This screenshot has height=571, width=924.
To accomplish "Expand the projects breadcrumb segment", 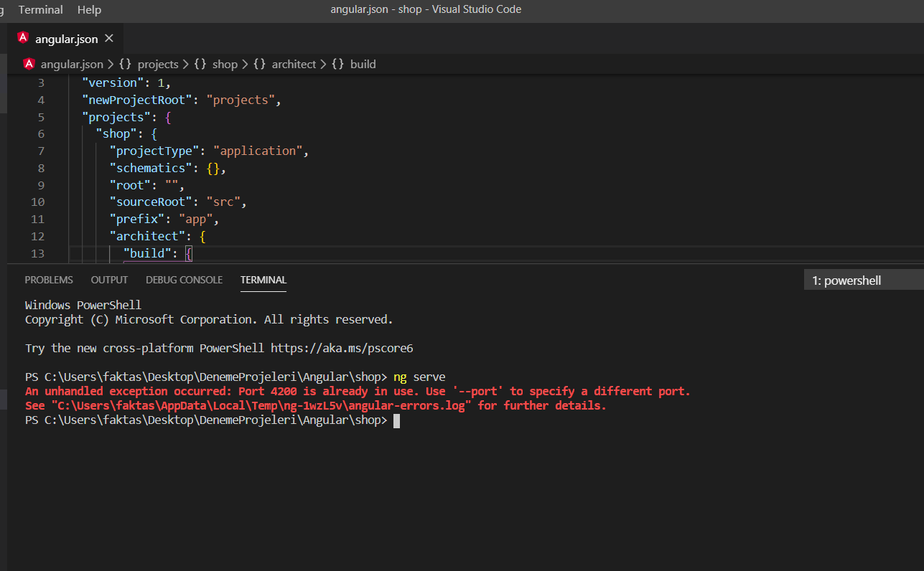I will click(158, 64).
